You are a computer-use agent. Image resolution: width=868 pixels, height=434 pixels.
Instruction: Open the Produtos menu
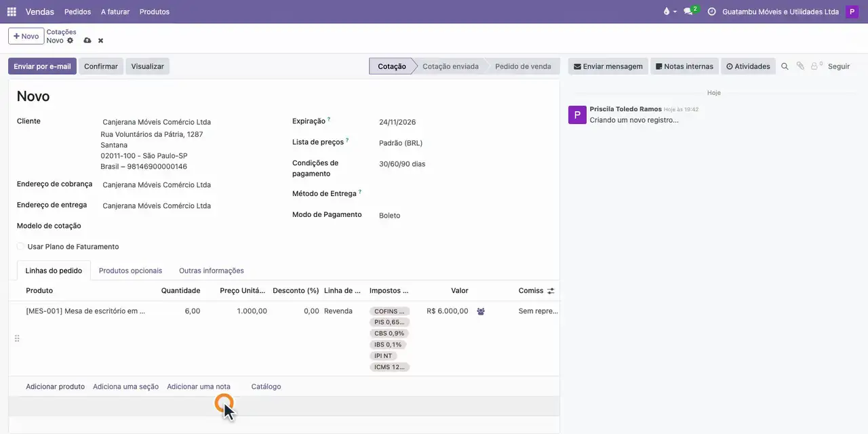(x=155, y=12)
